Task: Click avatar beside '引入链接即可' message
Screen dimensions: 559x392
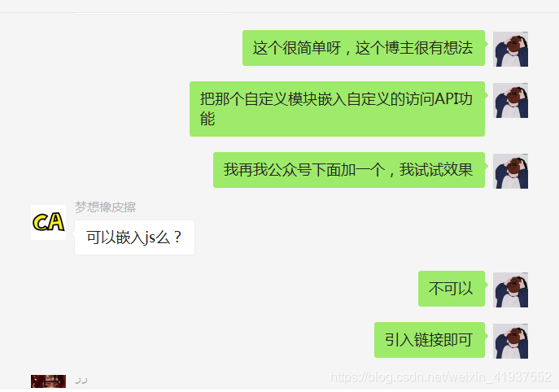Action: (510, 341)
